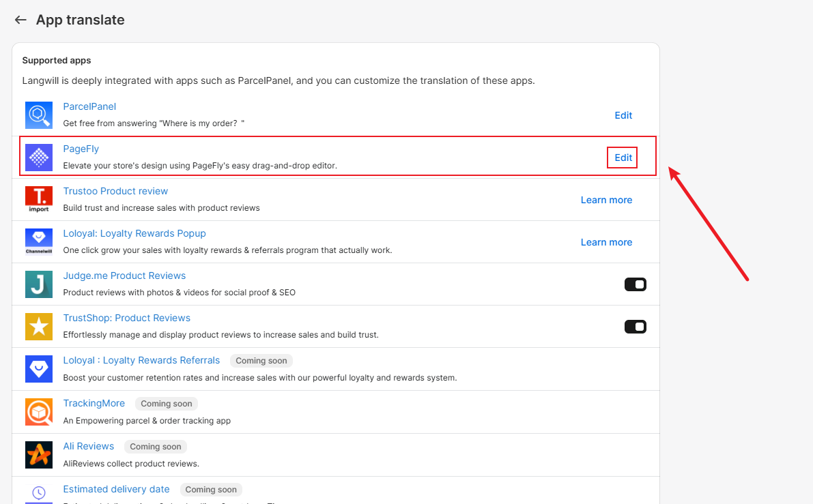Click 'Product reviews with photos & videos' description
813x504 pixels.
click(180, 293)
